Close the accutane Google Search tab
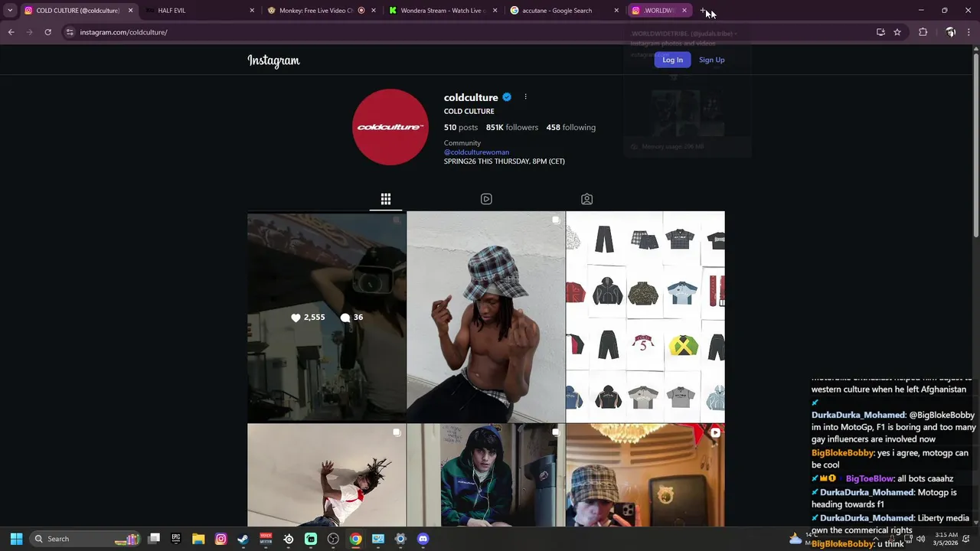 pyautogui.click(x=616, y=11)
